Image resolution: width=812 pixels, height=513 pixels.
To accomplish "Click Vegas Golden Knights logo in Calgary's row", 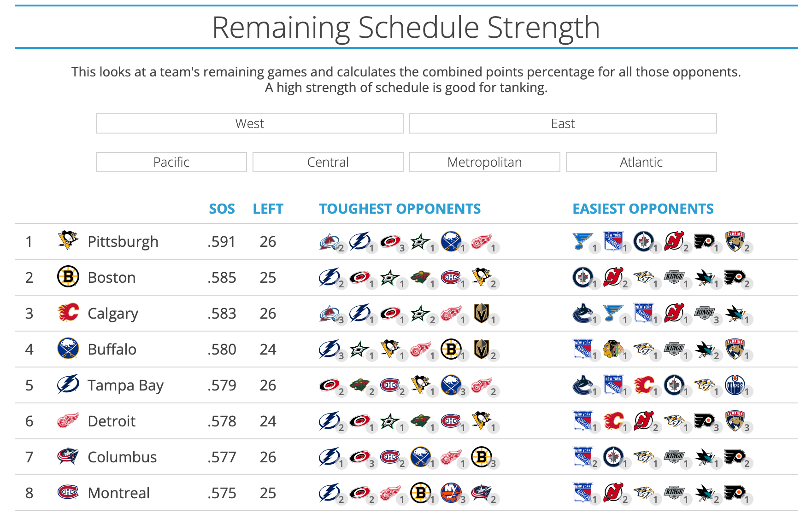I will (481, 313).
